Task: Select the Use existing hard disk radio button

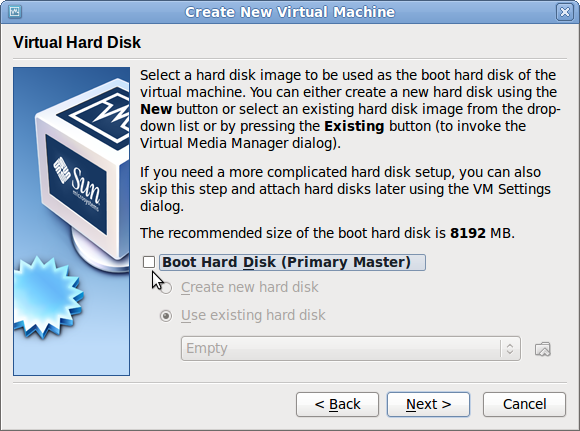Action: (x=166, y=316)
